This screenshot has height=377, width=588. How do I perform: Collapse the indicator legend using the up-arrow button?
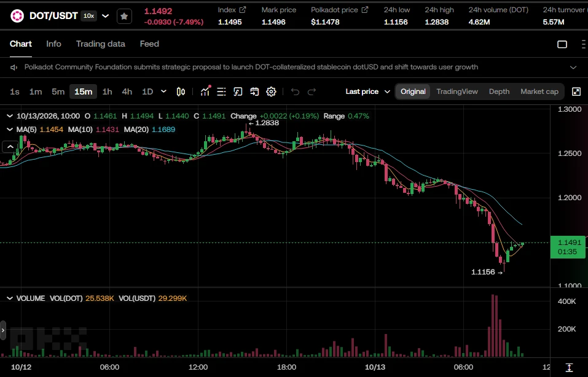click(10, 147)
